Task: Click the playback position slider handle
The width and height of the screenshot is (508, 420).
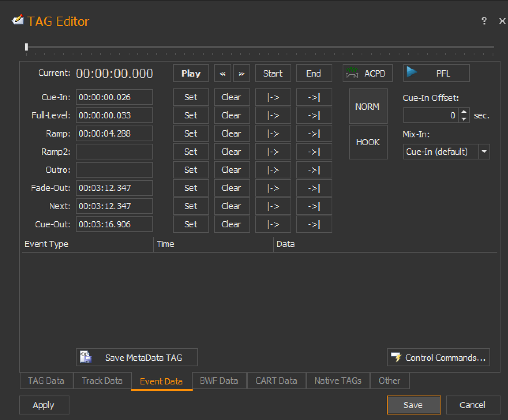Action: [26, 47]
